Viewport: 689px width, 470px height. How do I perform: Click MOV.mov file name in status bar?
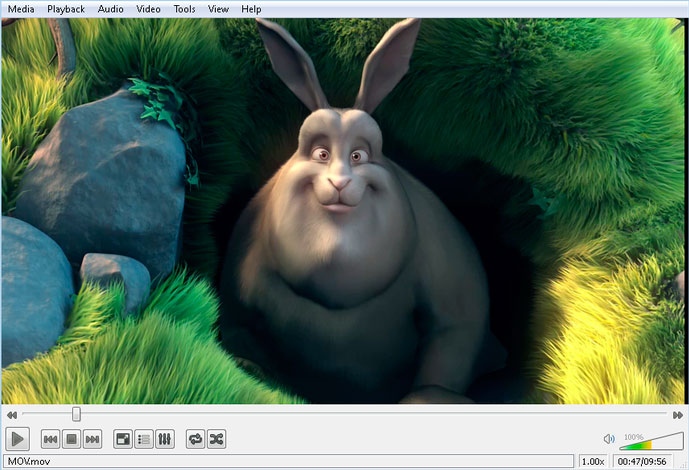coord(29,461)
